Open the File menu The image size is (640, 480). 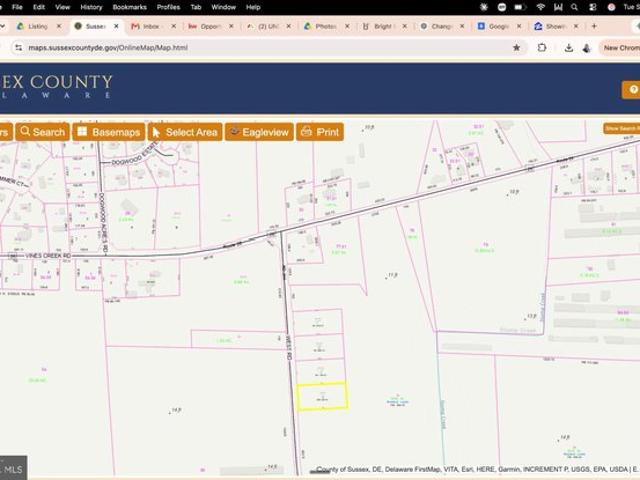(x=17, y=7)
